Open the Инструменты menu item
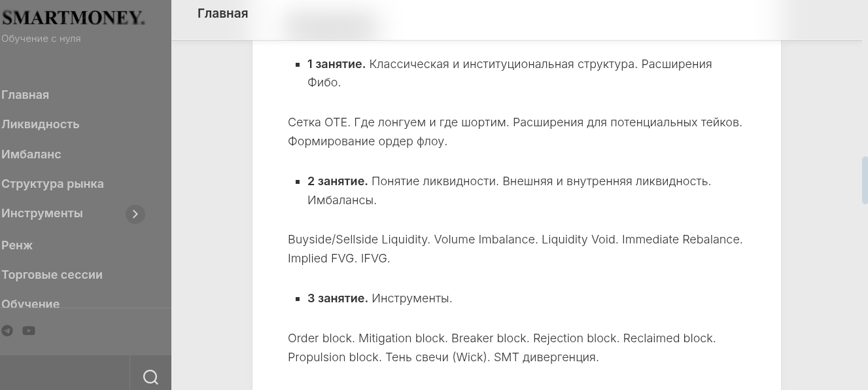The width and height of the screenshot is (868, 390). (43, 213)
